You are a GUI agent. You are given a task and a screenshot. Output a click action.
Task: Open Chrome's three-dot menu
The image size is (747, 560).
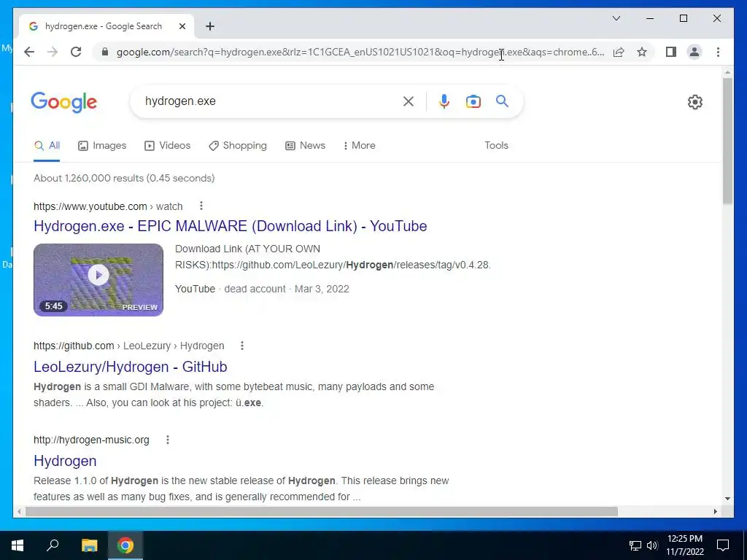click(x=718, y=52)
